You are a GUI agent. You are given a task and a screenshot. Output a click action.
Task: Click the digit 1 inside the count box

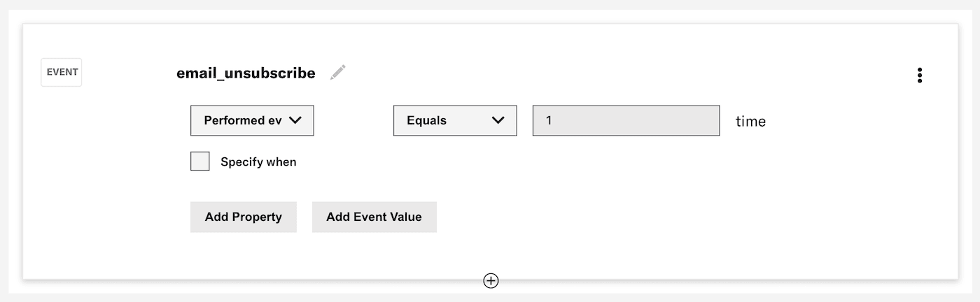549,120
